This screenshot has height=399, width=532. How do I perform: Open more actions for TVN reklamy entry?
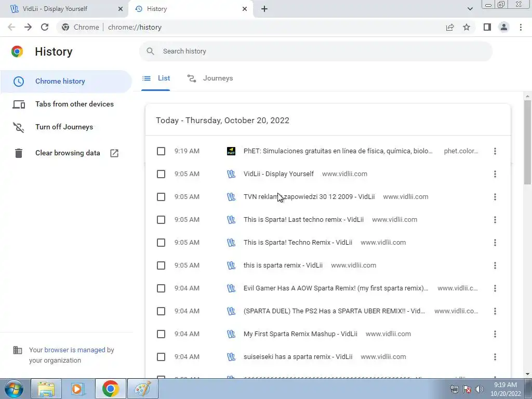[495, 197]
